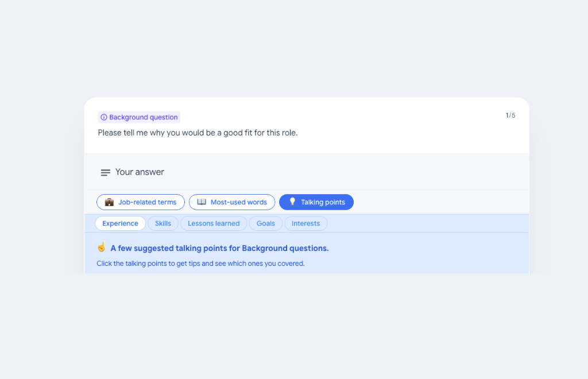This screenshot has height=379, width=588.
Task: Open the Lessons learned tab
Action: click(214, 223)
